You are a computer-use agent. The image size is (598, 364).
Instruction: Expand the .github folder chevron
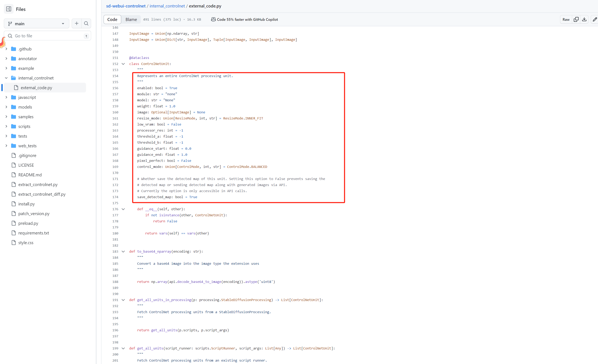click(6, 49)
